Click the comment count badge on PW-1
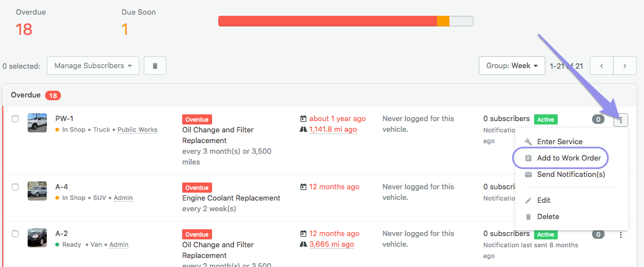 598,119
